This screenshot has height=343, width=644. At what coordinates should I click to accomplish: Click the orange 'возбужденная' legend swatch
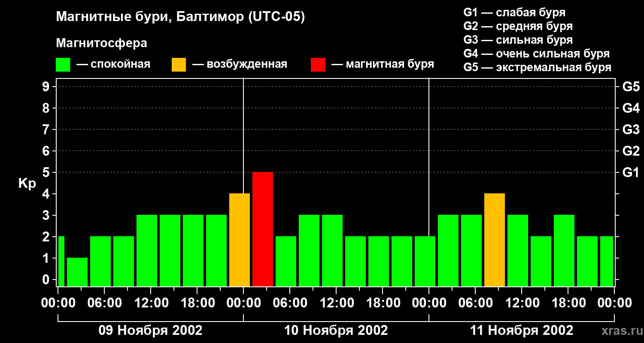[x=179, y=65]
